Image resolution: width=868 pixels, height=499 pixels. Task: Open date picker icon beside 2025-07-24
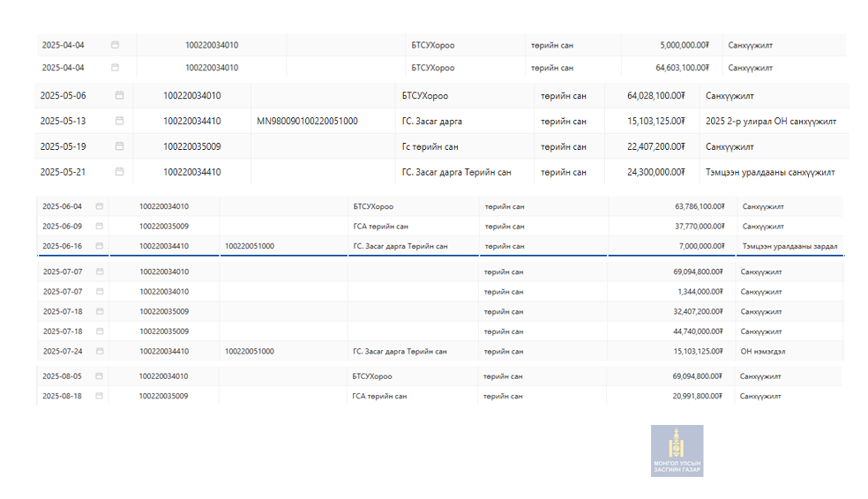100,351
